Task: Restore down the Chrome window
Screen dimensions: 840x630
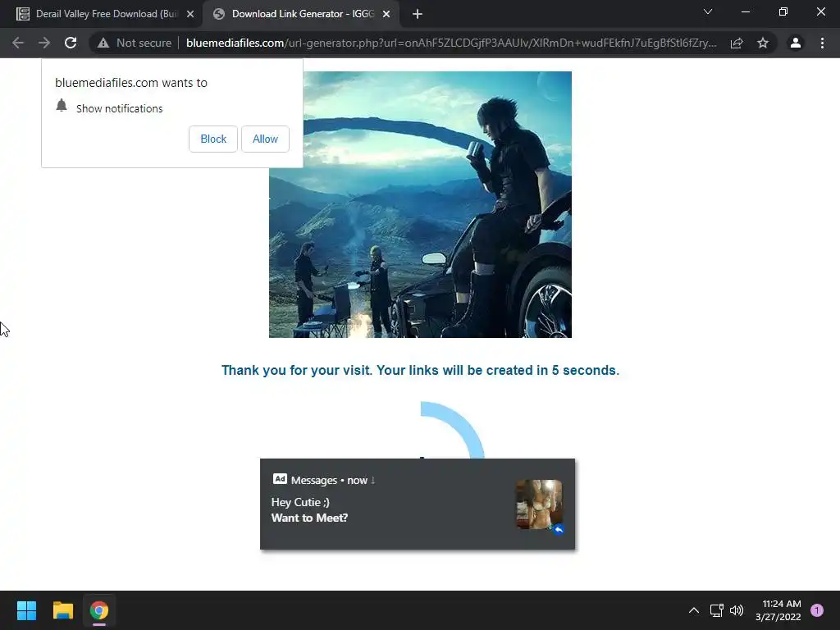Action: click(x=783, y=11)
